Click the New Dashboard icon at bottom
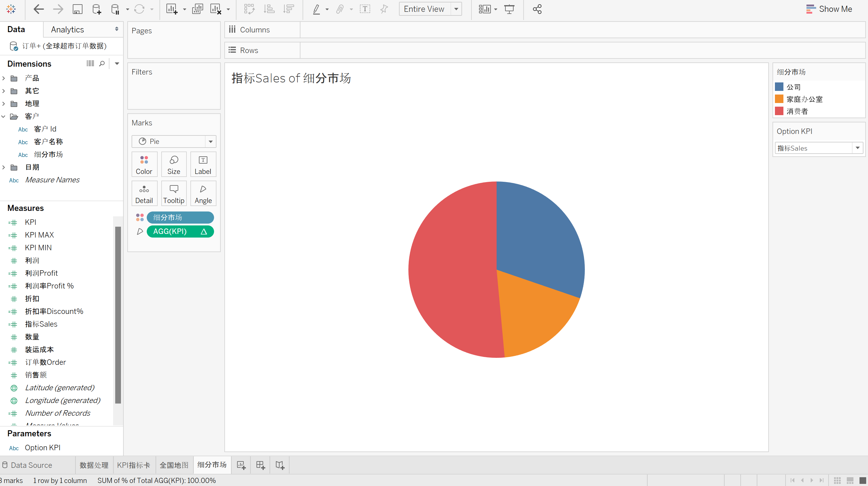 (x=260, y=465)
